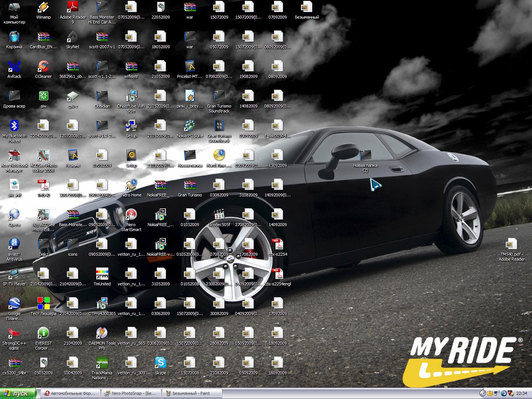
Task: Switch to Автомобильные Форумы browser taskbar button
Action: tap(71, 393)
